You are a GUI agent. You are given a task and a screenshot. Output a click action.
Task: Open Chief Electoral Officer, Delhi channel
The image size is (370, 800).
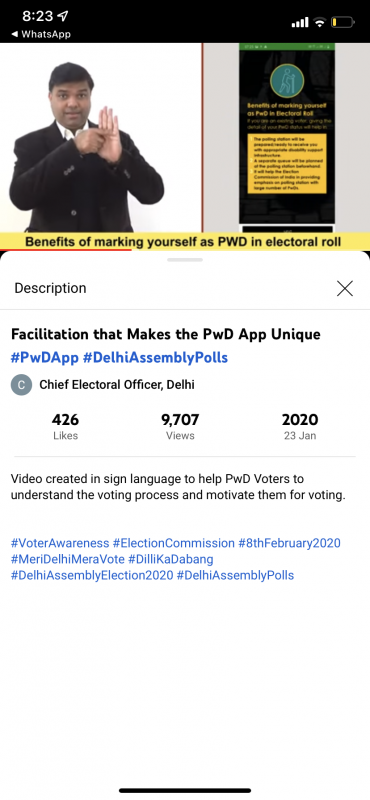[117, 385]
